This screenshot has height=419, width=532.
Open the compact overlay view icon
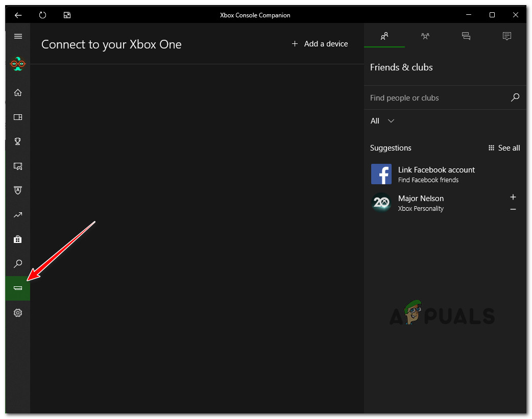67,15
